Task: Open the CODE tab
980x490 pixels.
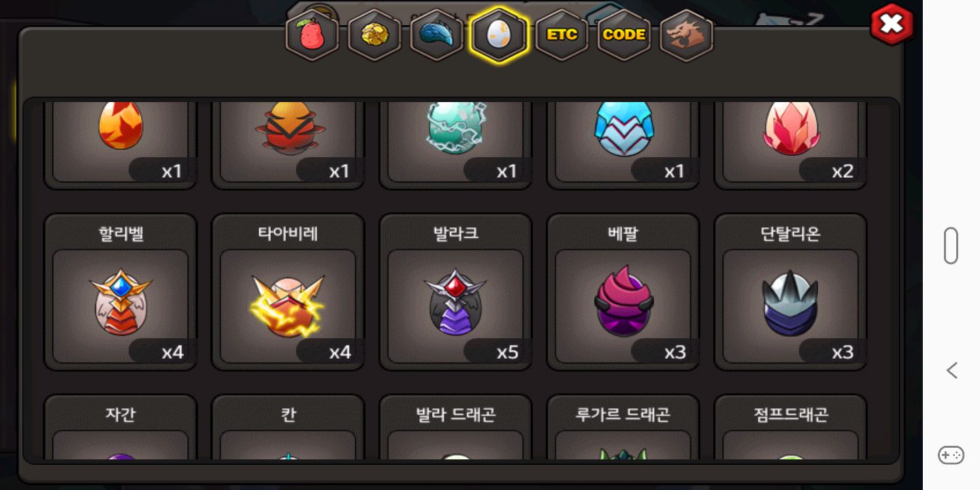Action: (x=624, y=35)
